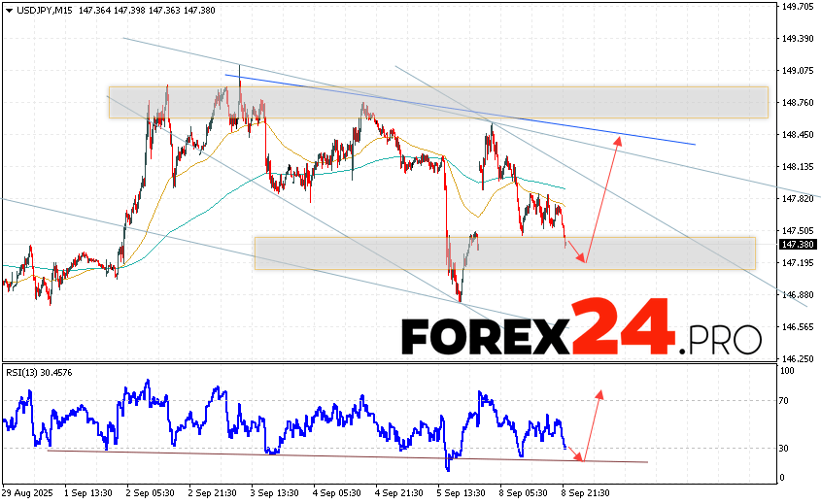Click the RSI(13) indicator label
Viewport: 821px width, 504px height.
click(39, 373)
